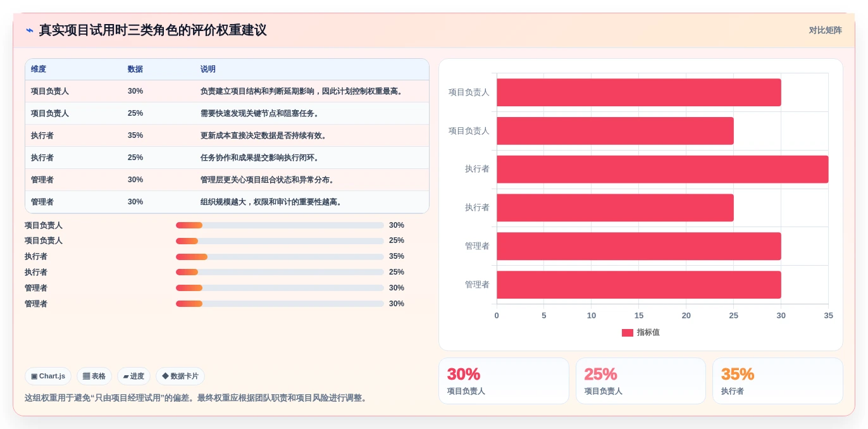Click the 35% value next to the 执行者 progress bar

point(397,256)
